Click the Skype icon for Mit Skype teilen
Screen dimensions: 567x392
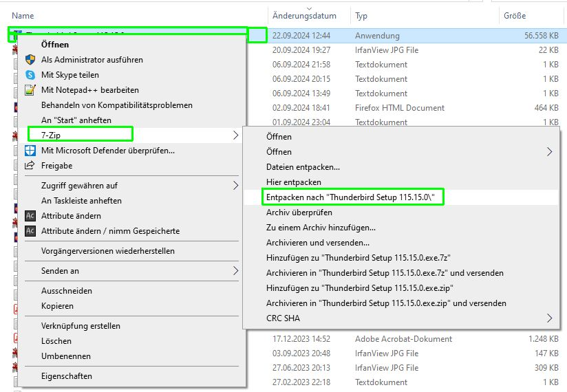[30, 75]
